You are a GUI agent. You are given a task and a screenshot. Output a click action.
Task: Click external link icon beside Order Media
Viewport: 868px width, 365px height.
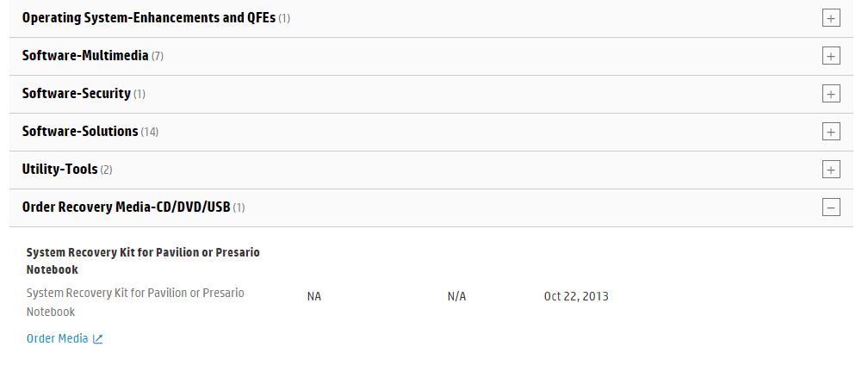pos(97,339)
